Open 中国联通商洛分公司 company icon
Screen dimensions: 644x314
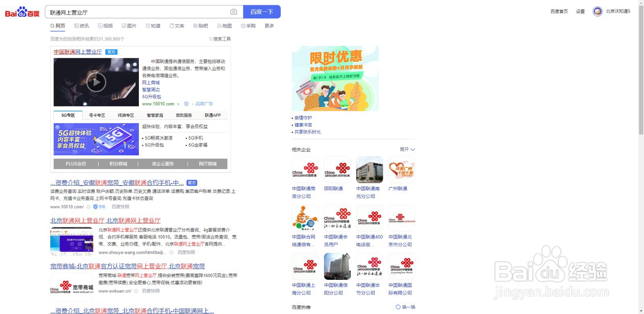point(305,170)
